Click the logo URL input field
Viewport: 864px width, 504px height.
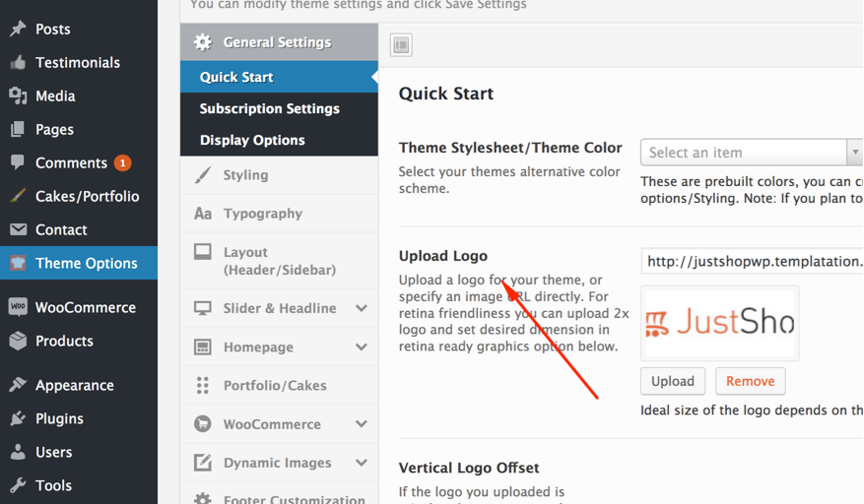(753, 261)
